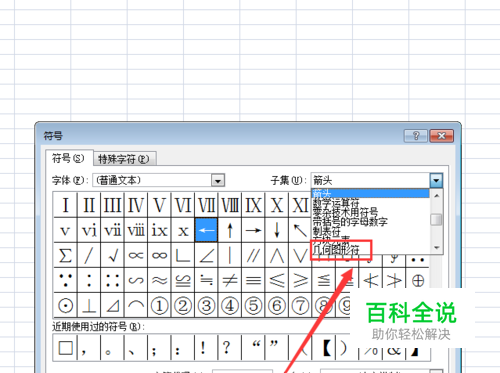Click subset list scrollbar up arrow
500x373 pixels.
pyautogui.click(x=436, y=196)
